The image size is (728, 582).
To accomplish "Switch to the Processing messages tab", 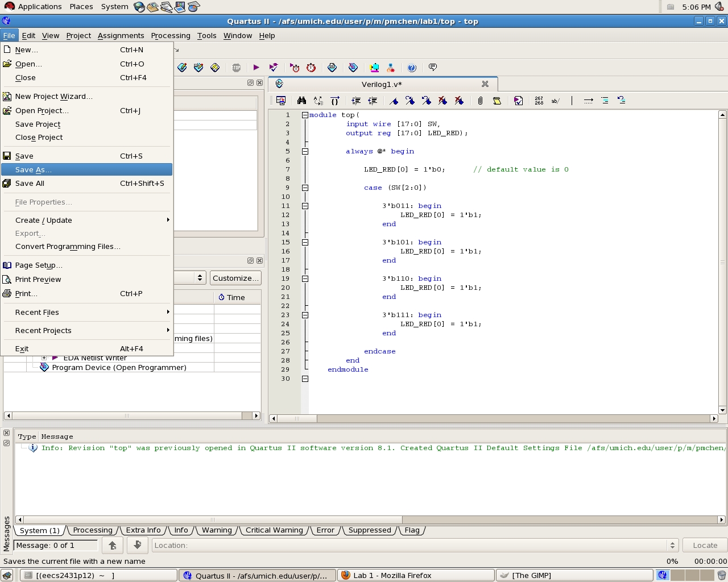I will pyautogui.click(x=93, y=530).
